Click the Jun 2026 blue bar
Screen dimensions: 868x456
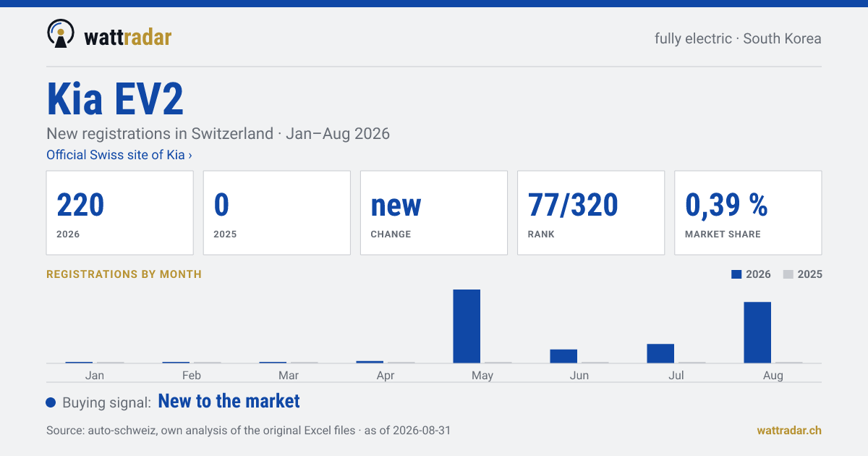click(x=563, y=356)
